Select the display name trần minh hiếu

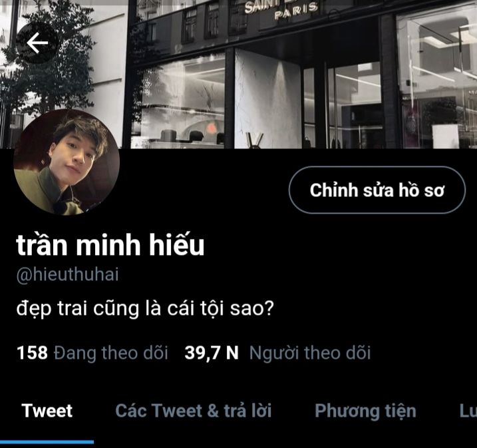tap(110, 245)
